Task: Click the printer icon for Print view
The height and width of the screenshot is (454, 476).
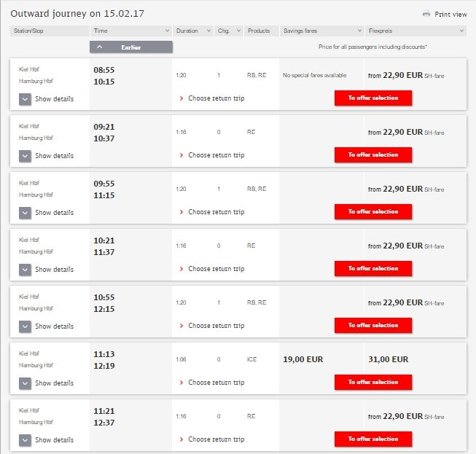Action: [426, 14]
